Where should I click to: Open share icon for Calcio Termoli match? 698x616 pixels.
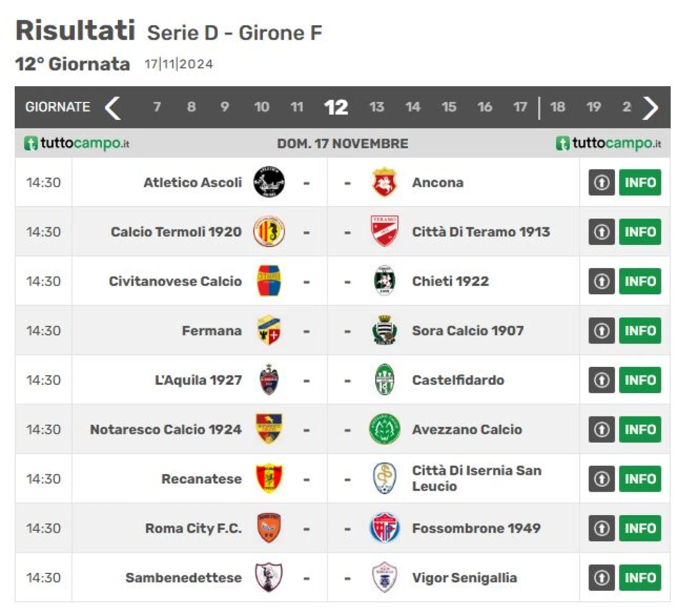601,232
